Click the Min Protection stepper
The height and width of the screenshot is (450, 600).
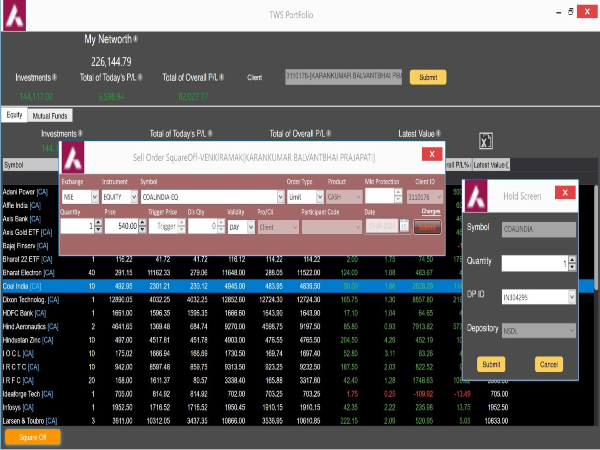(398, 196)
